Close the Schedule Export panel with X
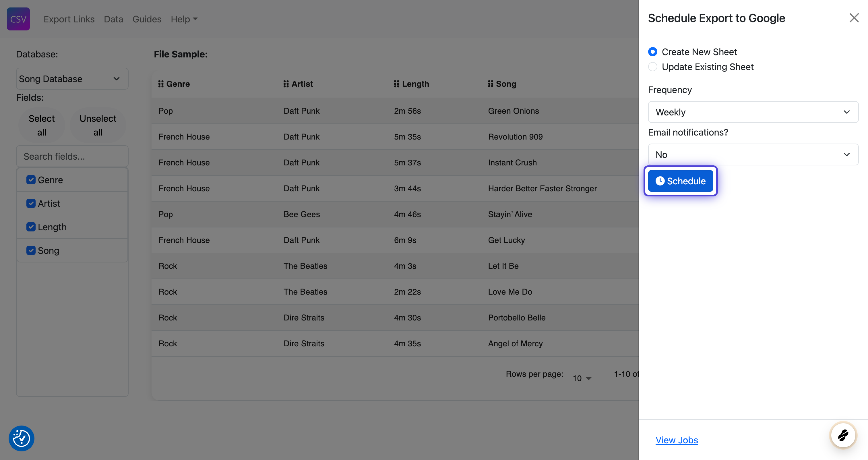Screen dimensions: 868x460 click(x=854, y=18)
